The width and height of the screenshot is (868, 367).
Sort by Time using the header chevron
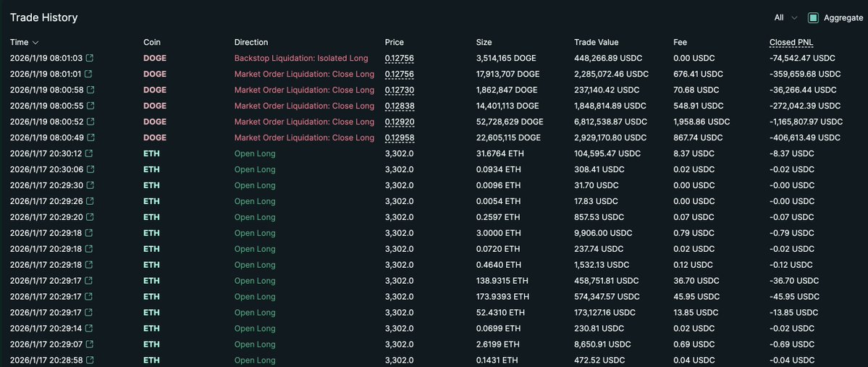[35, 43]
